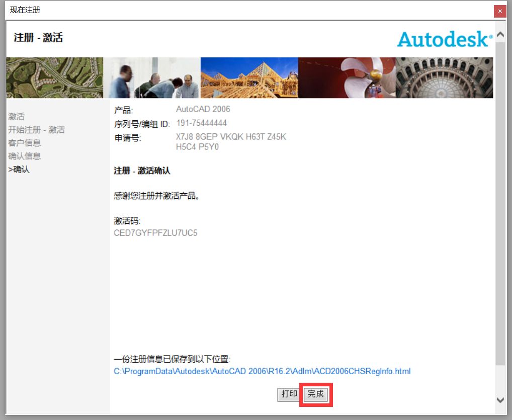
Task: Click the request code X7J8 8GEP VKQK line
Action: [231, 137]
